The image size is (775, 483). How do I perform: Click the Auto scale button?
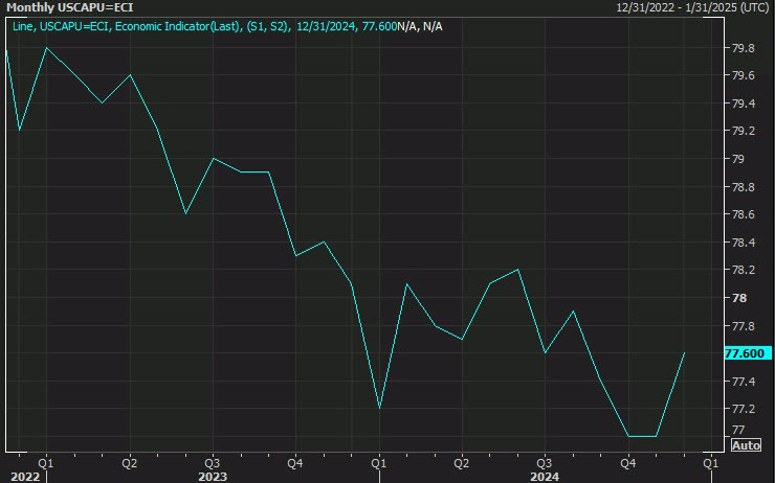(746, 445)
